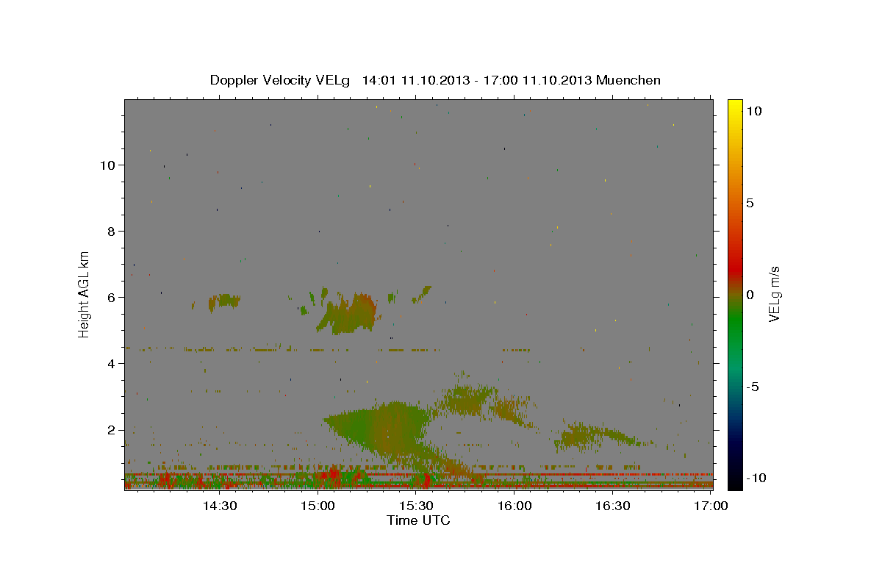Click the 'Height AGL km' axis label

tap(85, 293)
